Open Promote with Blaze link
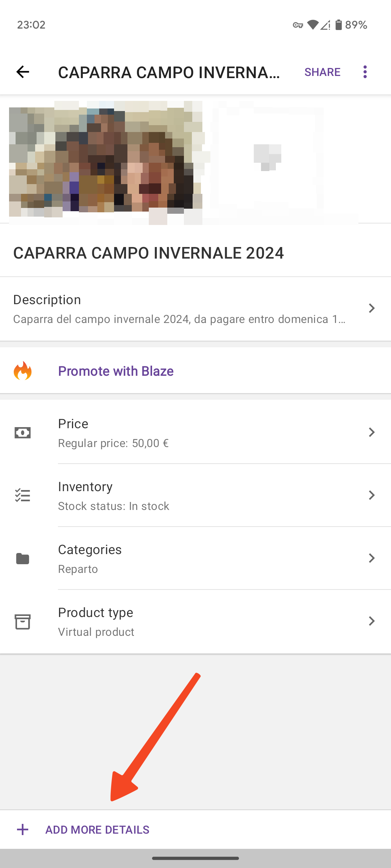The height and width of the screenshot is (868, 391). pos(116,371)
